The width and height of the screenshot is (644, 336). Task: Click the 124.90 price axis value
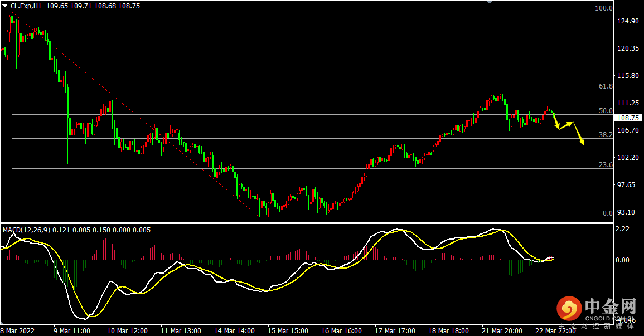[x=628, y=21]
